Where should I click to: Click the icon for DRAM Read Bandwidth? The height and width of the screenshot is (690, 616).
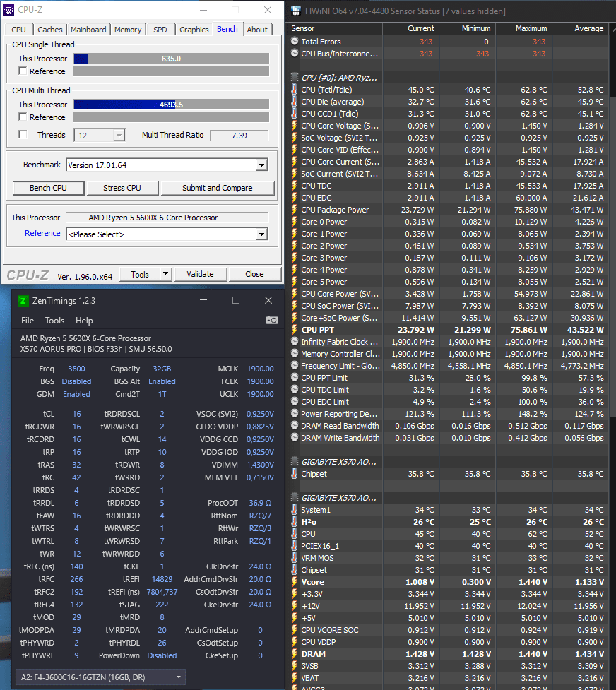click(x=295, y=426)
